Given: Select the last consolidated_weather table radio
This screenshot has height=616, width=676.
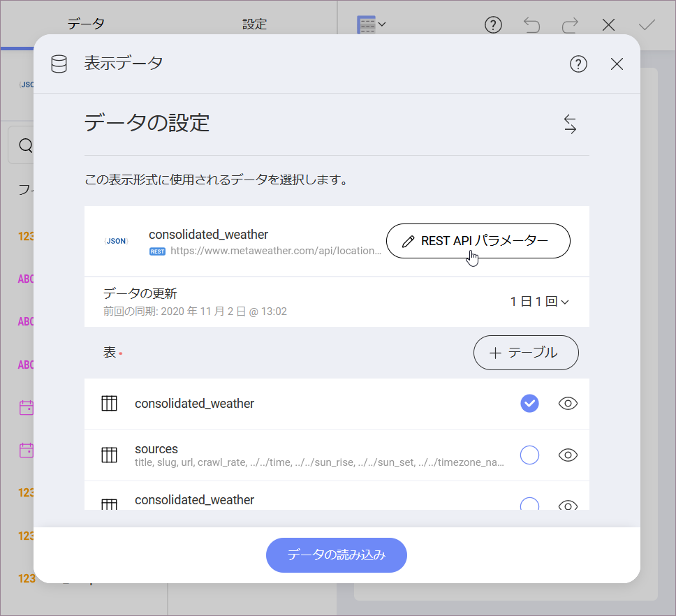Looking at the screenshot, I should [x=529, y=504].
